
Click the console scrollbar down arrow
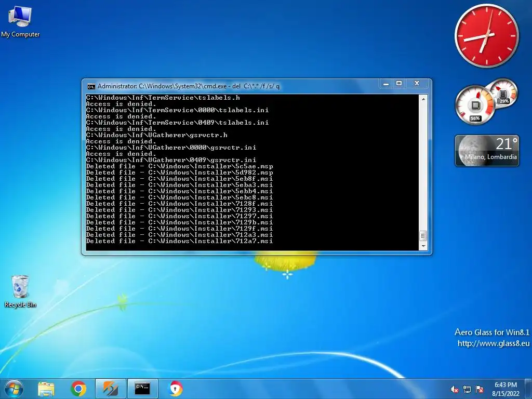pyautogui.click(x=423, y=246)
